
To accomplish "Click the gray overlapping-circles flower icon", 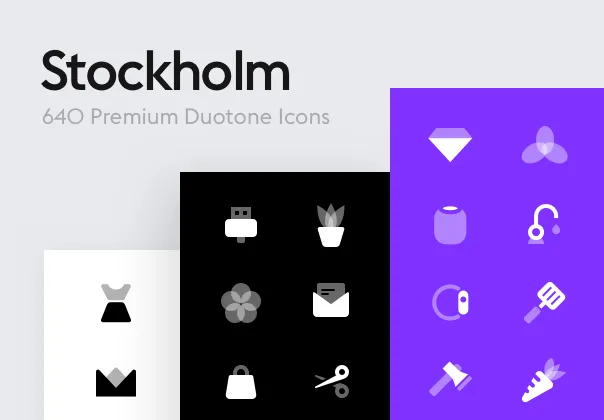I will [x=241, y=302].
